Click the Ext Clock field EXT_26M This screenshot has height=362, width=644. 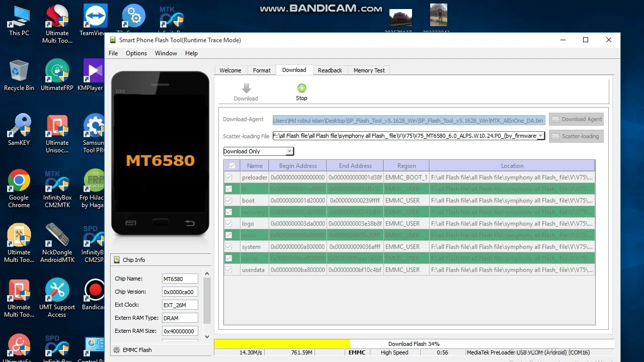pyautogui.click(x=180, y=305)
